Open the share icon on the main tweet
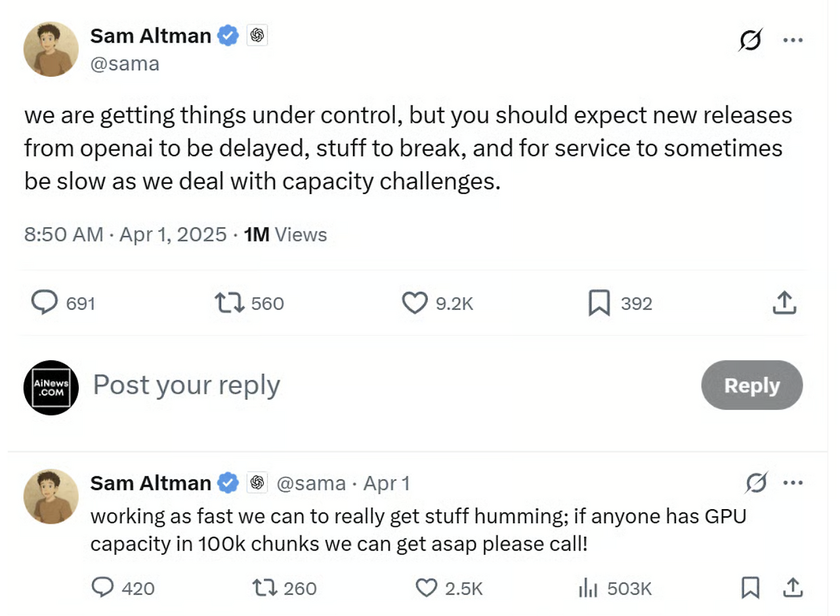Image resolution: width=840 pixels, height=616 pixels. pos(784,302)
